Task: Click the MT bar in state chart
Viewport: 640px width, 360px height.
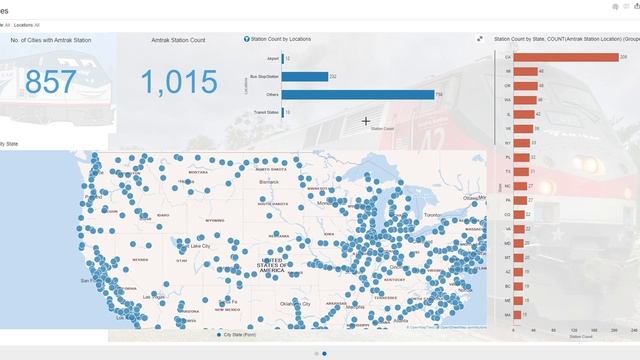Action: (519, 258)
